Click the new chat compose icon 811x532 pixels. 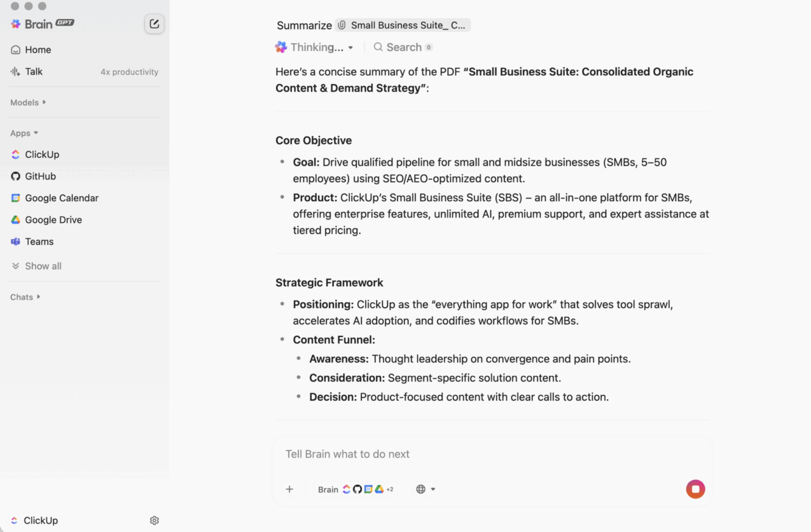154,24
